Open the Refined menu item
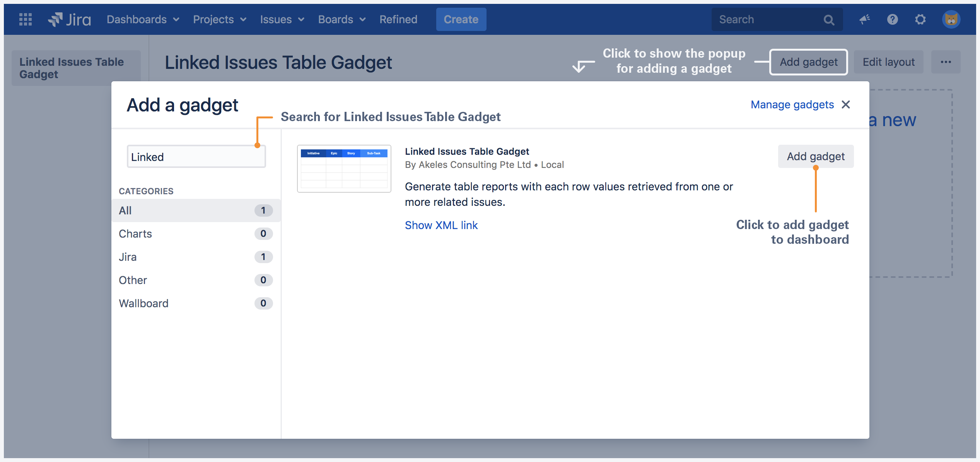Screen dimensions: 980x462 [x=398, y=19]
